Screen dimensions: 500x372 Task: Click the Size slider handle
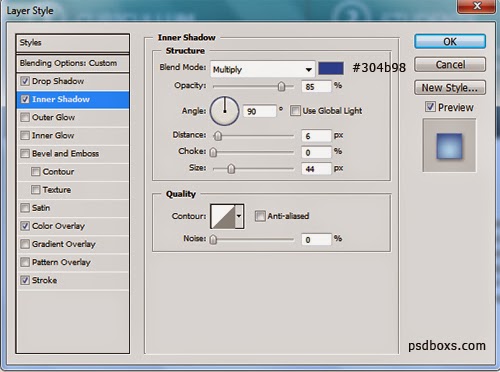pos(231,169)
